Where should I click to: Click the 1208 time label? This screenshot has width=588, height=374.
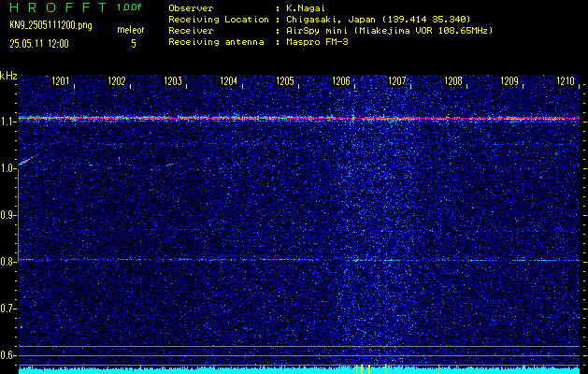pyautogui.click(x=453, y=81)
